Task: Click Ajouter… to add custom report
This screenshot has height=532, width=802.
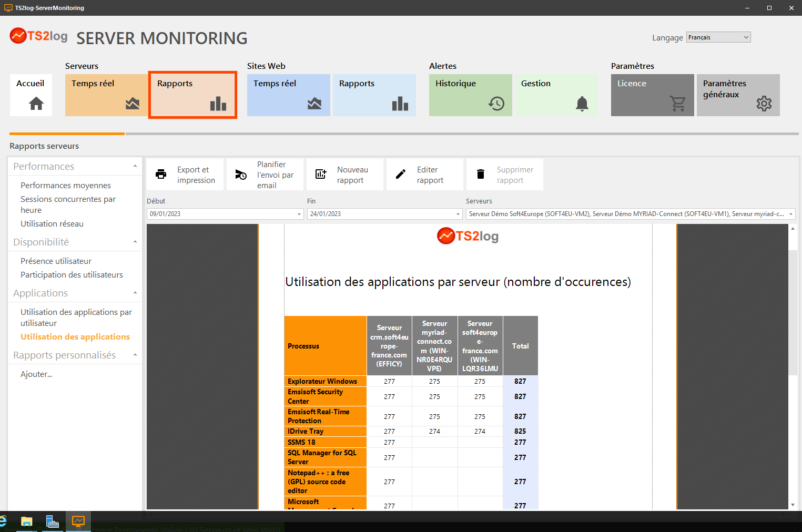Action: pyautogui.click(x=36, y=374)
